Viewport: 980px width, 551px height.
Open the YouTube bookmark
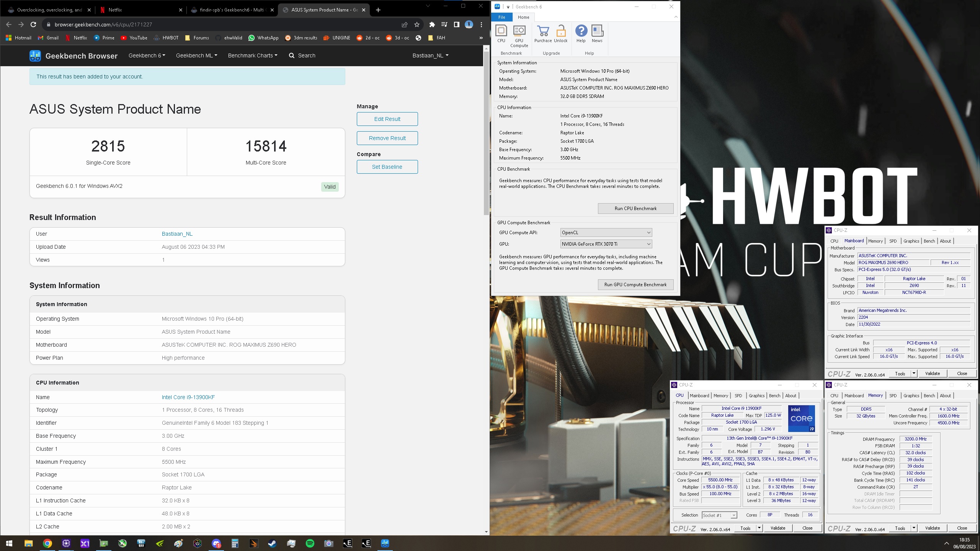134,38
